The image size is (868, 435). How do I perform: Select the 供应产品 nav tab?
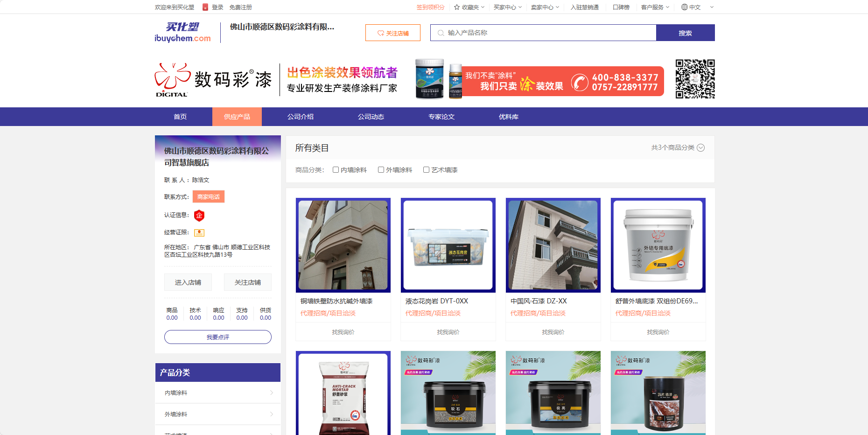pos(237,117)
